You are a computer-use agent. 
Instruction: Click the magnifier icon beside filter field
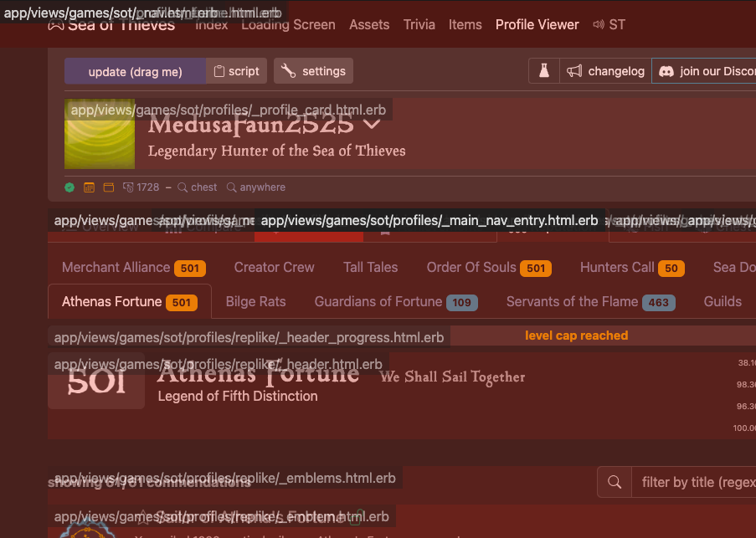615,482
